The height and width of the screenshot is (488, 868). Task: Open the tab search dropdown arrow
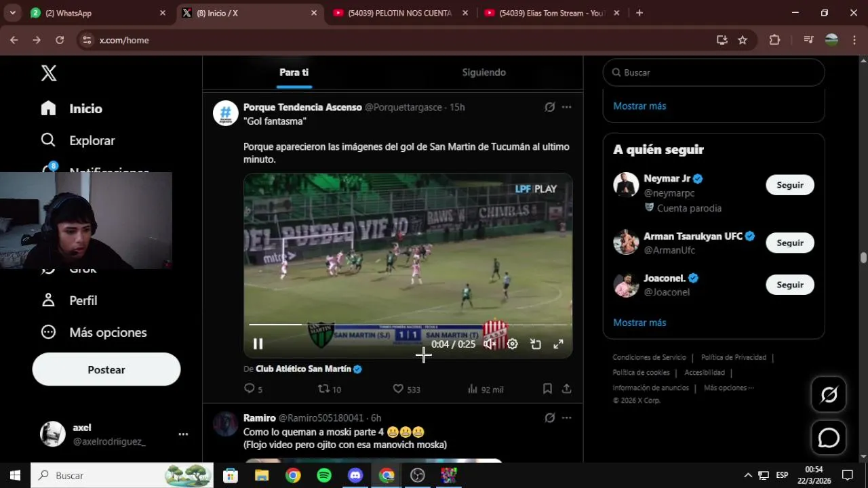click(12, 13)
